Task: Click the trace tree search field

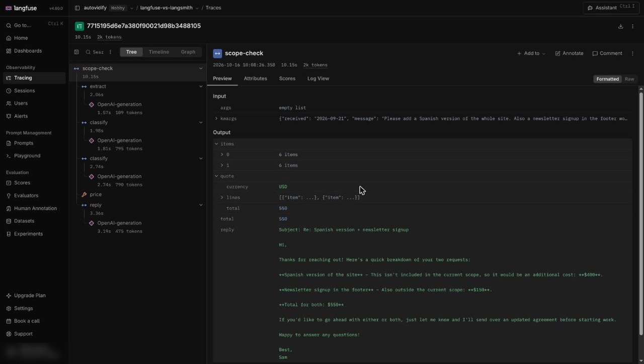Action: (95, 52)
